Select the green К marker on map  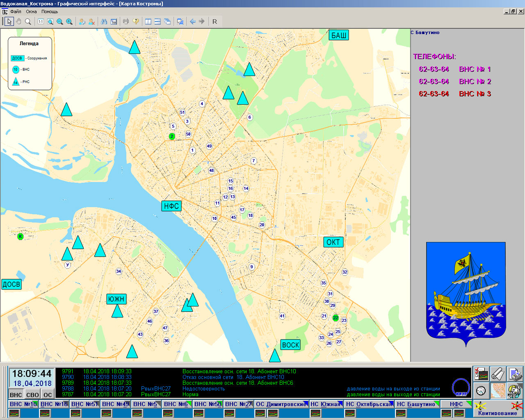[x=20, y=236]
